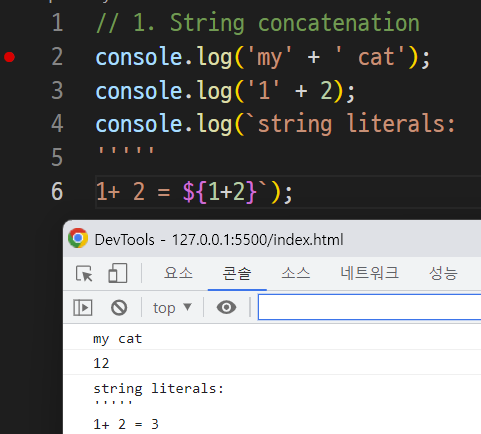Click the DevTools window title text
This screenshot has width=481, height=434.
[219, 240]
